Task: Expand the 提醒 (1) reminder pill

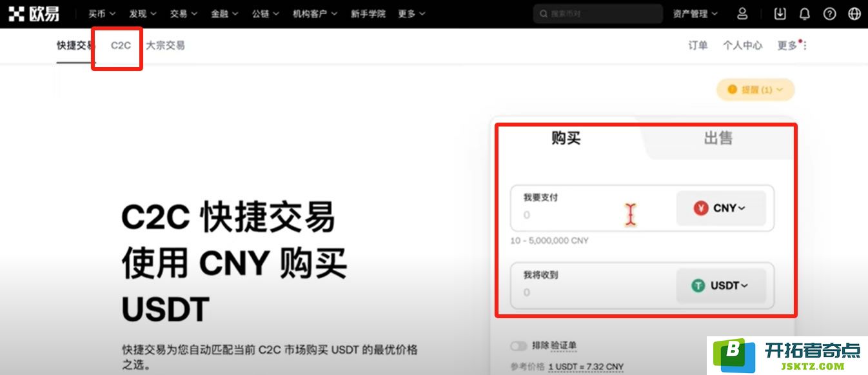Action: [755, 90]
